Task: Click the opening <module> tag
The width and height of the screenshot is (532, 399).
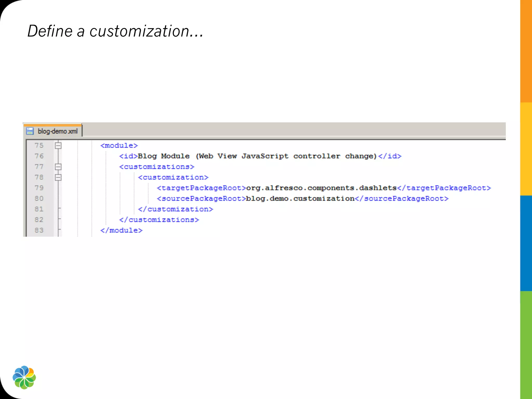Action: tap(119, 145)
